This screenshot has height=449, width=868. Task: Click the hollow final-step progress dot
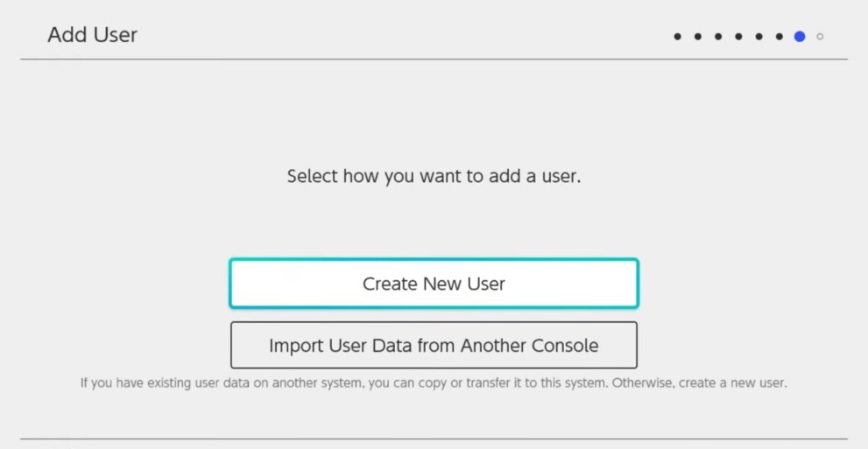[x=820, y=37]
